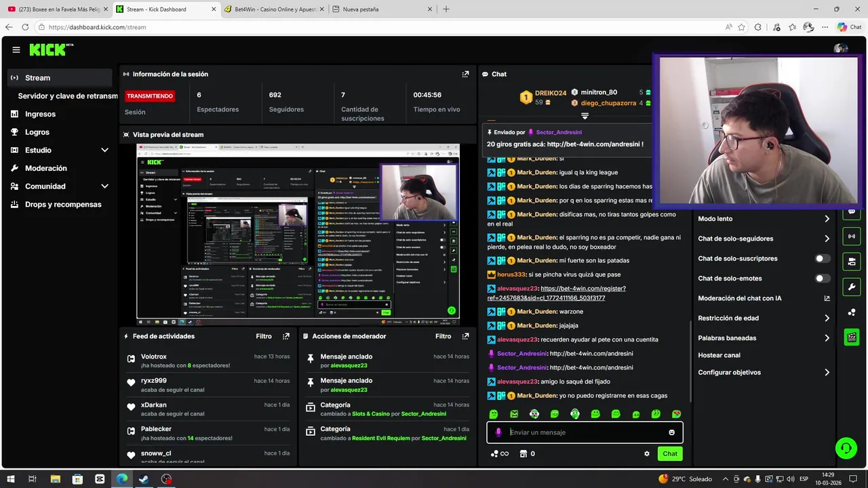Click the broadcast signal icon in right sidebar
Image resolution: width=868 pixels, height=488 pixels.
[x=852, y=236]
